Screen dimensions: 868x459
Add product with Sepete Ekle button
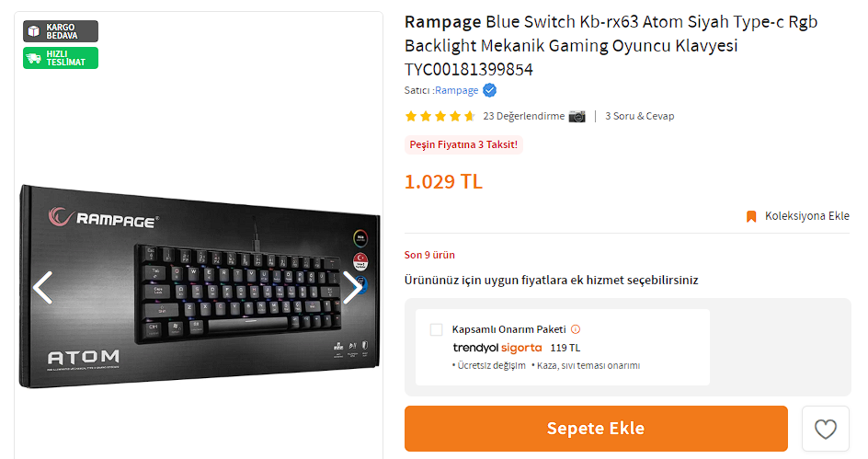596,429
